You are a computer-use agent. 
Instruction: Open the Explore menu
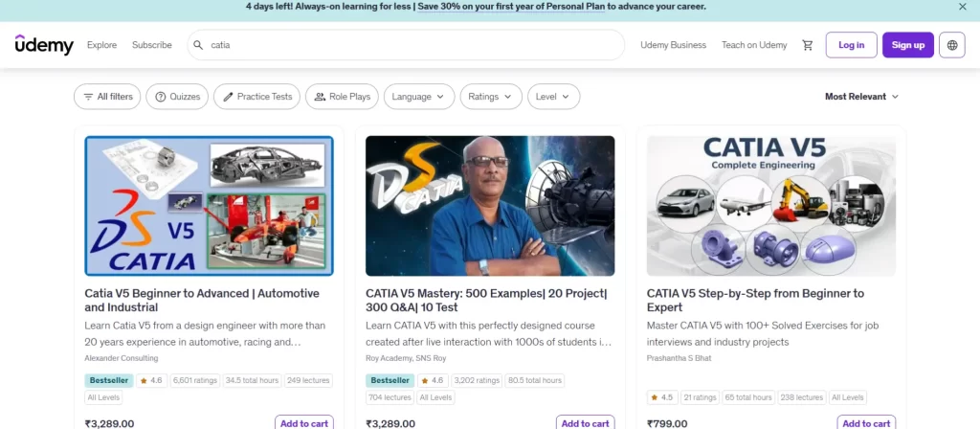[x=101, y=45]
